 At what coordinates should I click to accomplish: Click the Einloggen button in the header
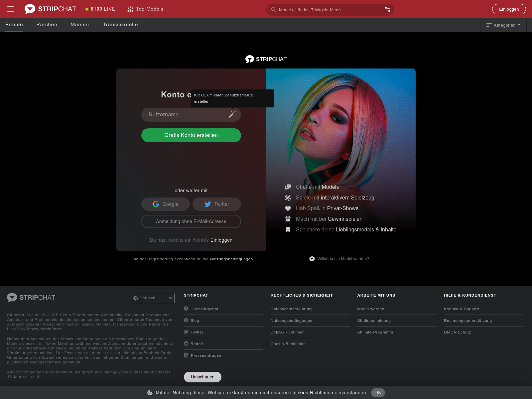click(509, 9)
